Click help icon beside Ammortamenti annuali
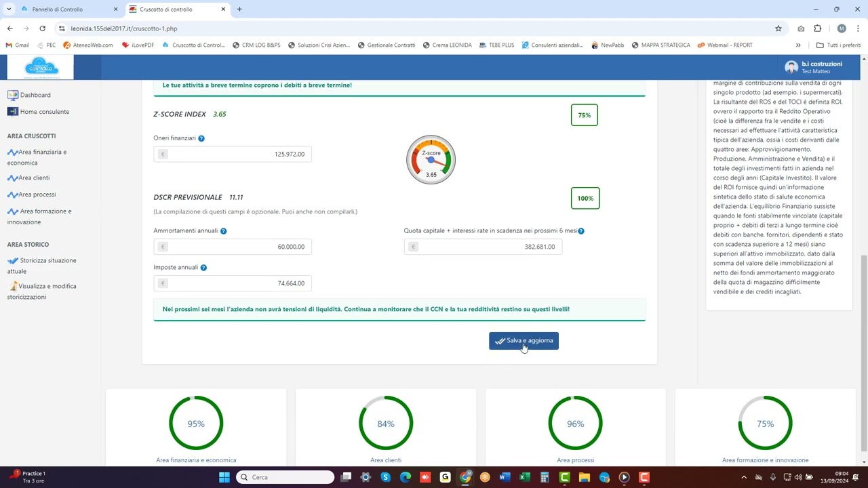The image size is (868, 488). pyautogui.click(x=223, y=231)
